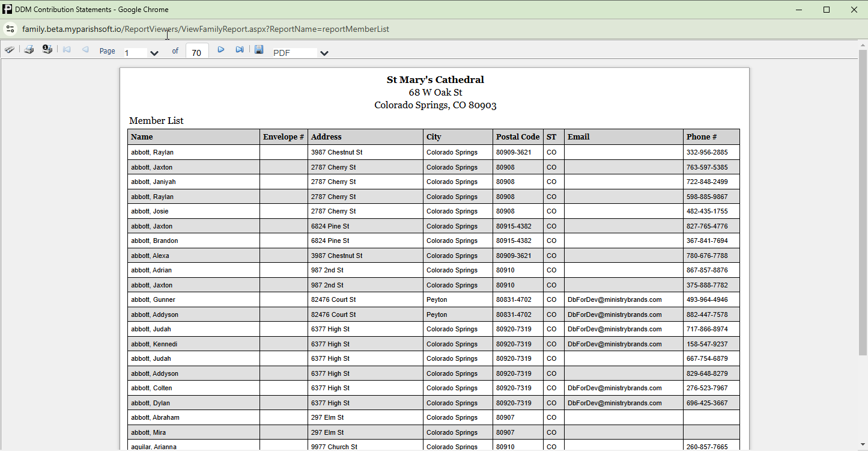Click the Envelope # column header
The height and width of the screenshot is (451, 868).
[284, 137]
